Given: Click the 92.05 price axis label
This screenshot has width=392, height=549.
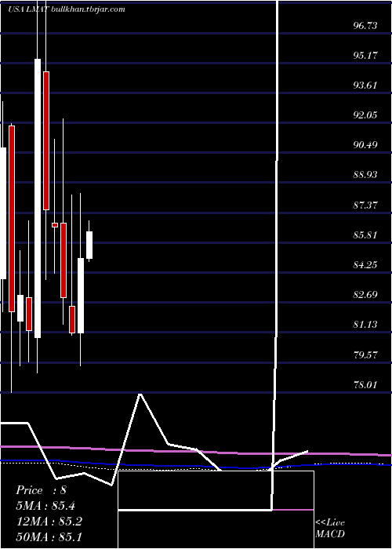Looking at the screenshot, I should pyautogui.click(x=365, y=115).
